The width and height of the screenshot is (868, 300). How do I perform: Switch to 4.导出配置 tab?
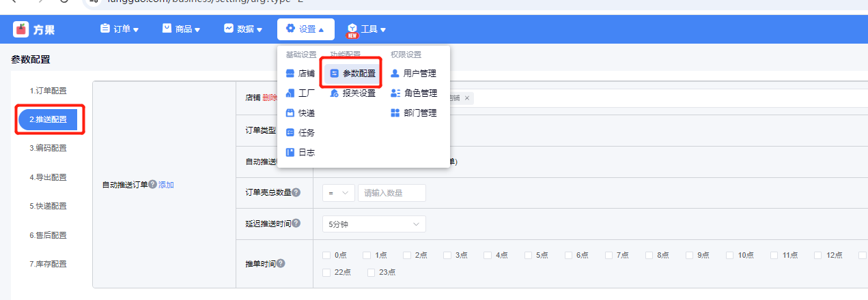[x=48, y=177]
